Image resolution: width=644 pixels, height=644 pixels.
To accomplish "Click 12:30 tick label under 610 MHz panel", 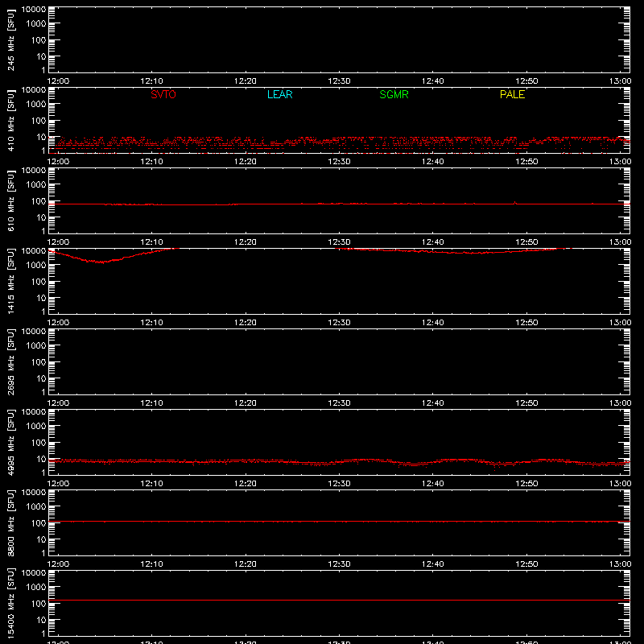I will [x=339, y=242].
